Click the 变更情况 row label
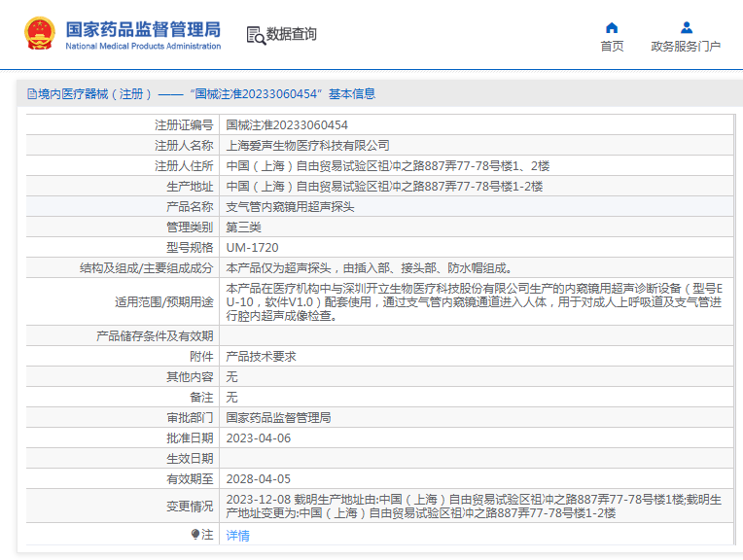 point(190,506)
